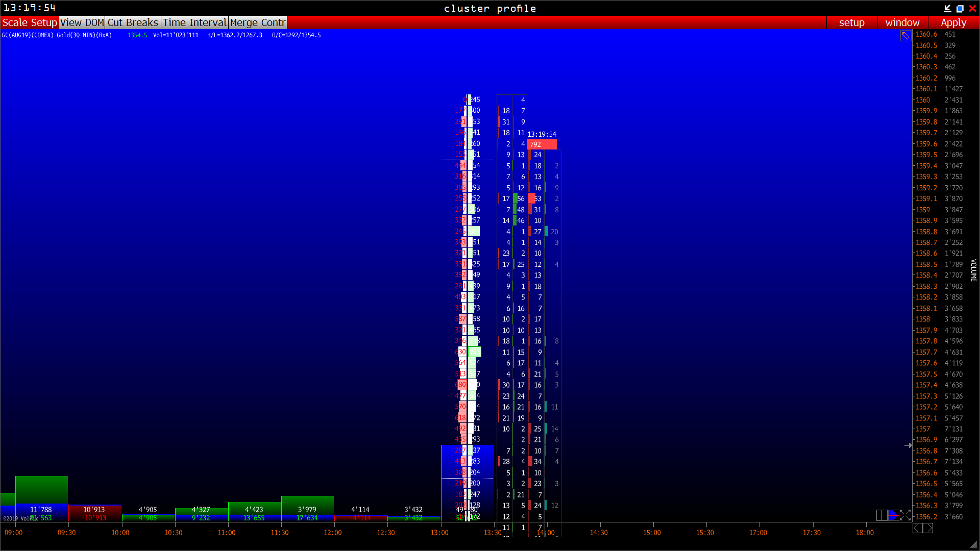Click the price tag icon near 1360.6
980x551 pixels.
(x=905, y=36)
